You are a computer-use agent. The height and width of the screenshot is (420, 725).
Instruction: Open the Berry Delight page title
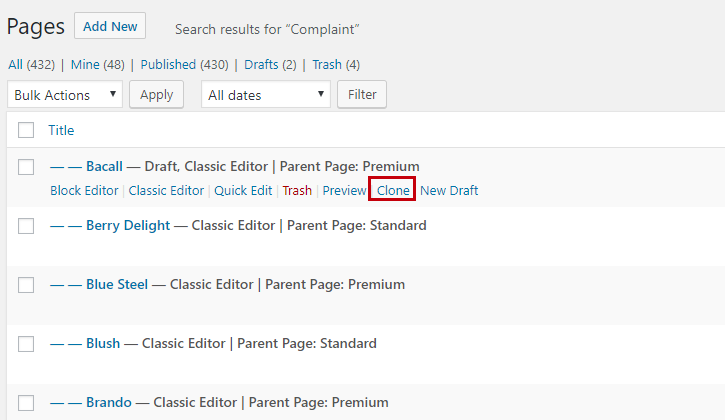128,225
